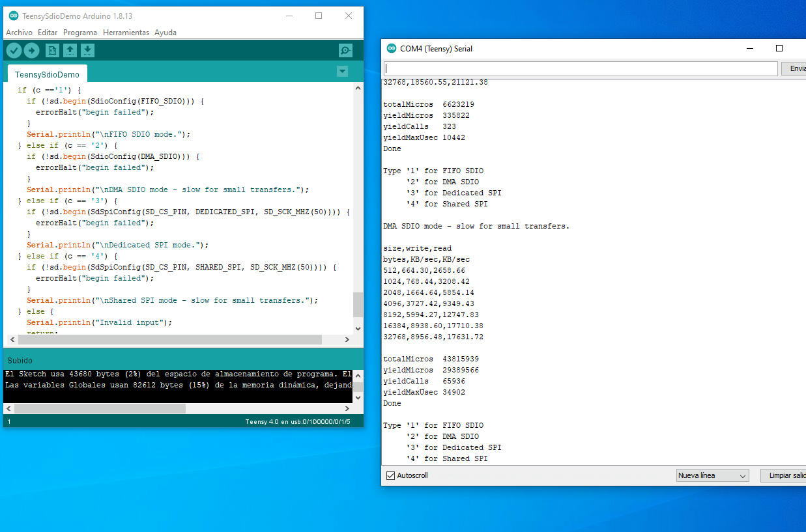Click serial output "yieldMaxUsec 10442"

424,137
